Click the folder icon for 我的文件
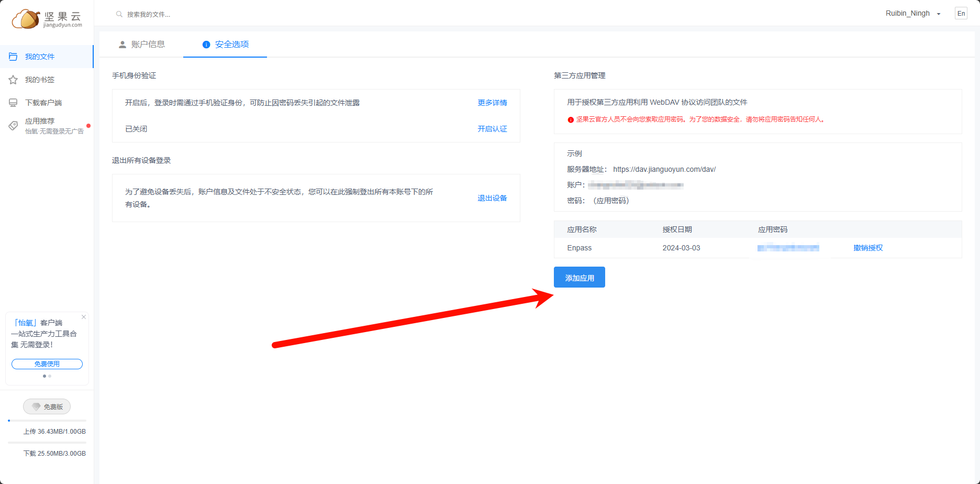Image resolution: width=980 pixels, height=484 pixels. (x=13, y=57)
